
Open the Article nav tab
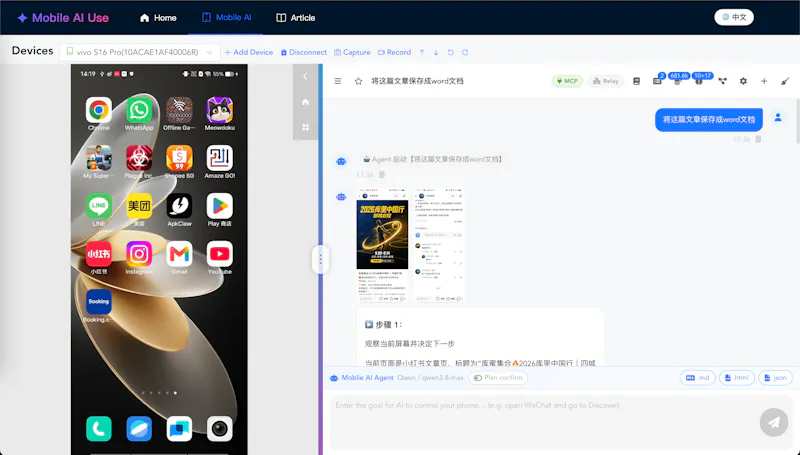pos(295,18)
